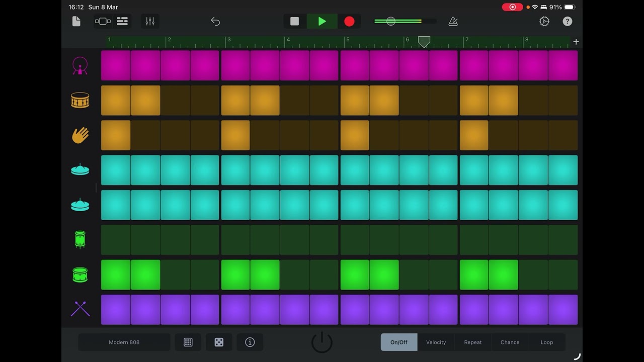
Task: Start recording with the red button
Action: (349, 21)
